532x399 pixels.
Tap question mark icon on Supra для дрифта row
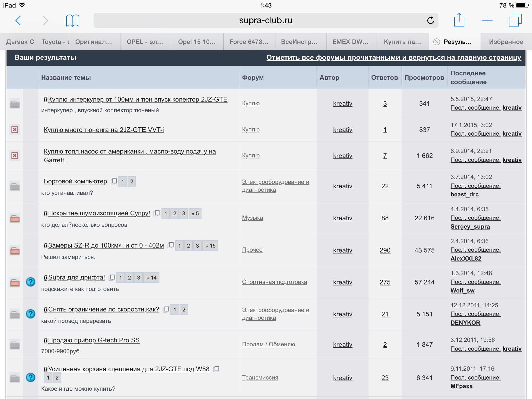coord(31,282)
